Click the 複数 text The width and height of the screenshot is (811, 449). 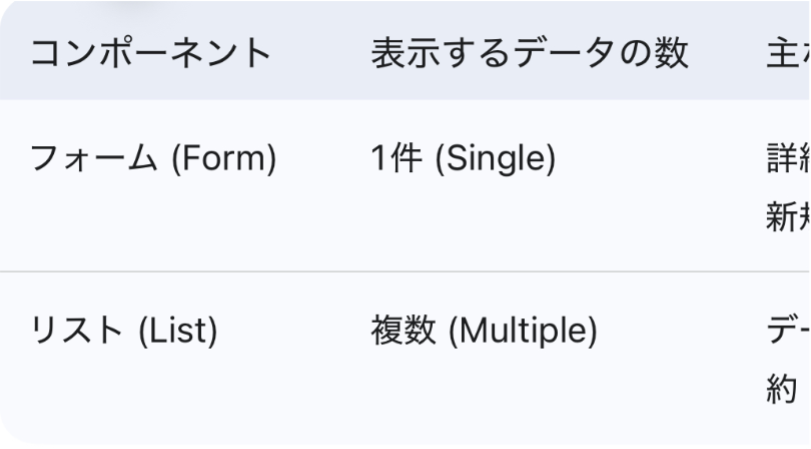coord(403,331)
